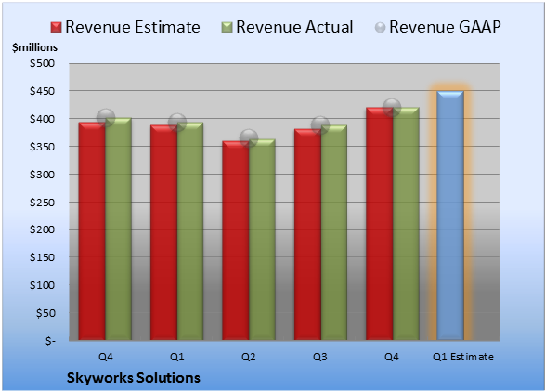Image resolution: width=546 pixels, height=392 pixels.
Task: Click the "Q4" label above Skyworks Solutions
Action: coord(106,357)
